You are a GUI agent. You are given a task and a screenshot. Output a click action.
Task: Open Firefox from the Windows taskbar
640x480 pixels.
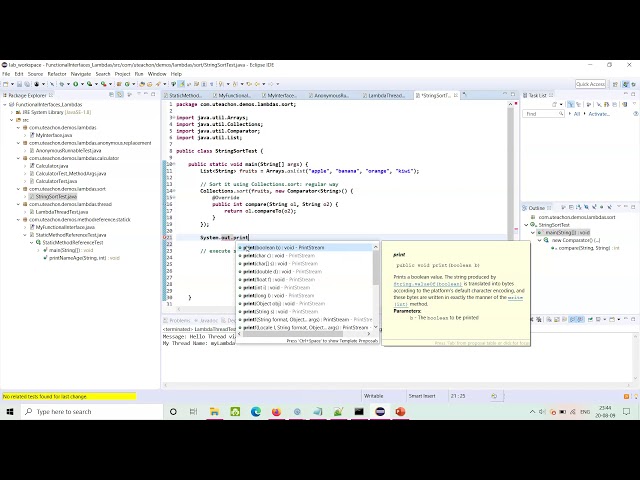pos(276,411)
